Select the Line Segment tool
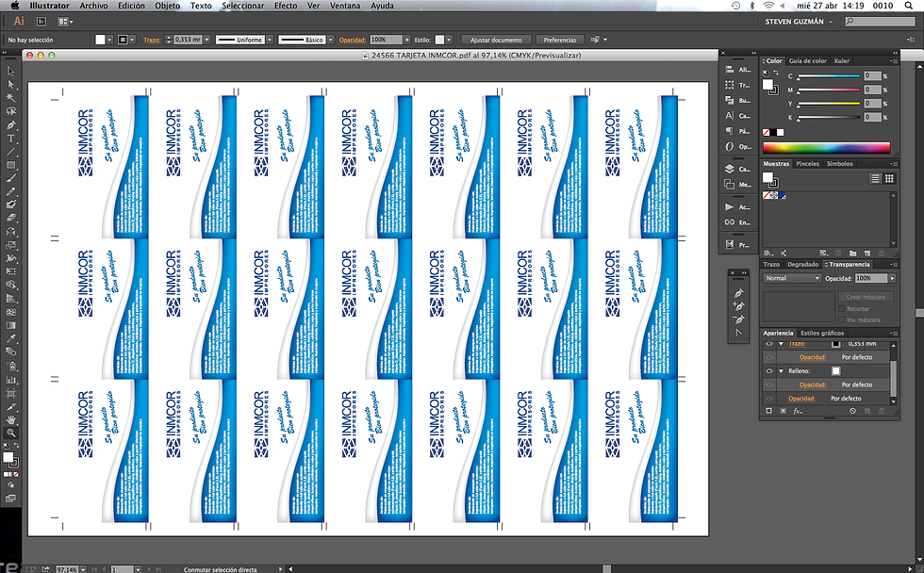924x573 pixels. click(x=10, y=152)
